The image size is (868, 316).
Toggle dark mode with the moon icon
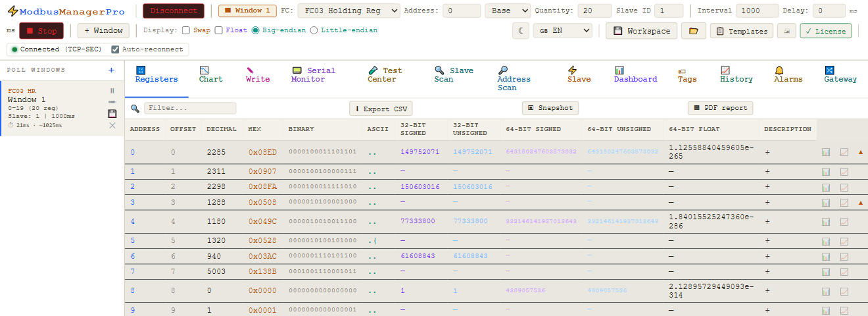click(521, 31)
